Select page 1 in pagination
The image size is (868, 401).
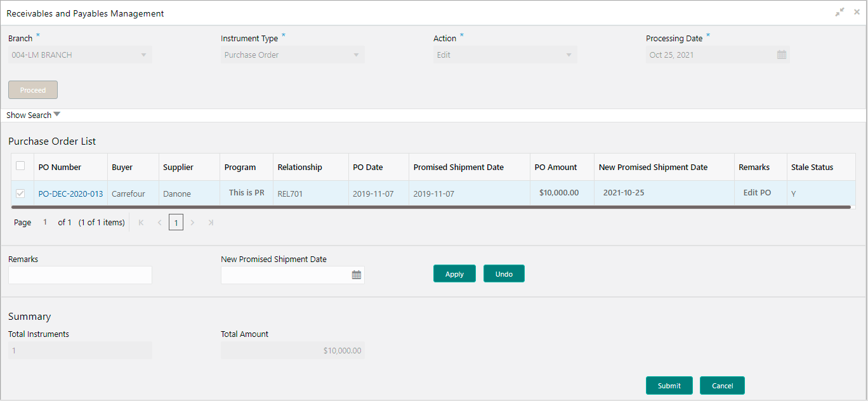pos(176,223)
